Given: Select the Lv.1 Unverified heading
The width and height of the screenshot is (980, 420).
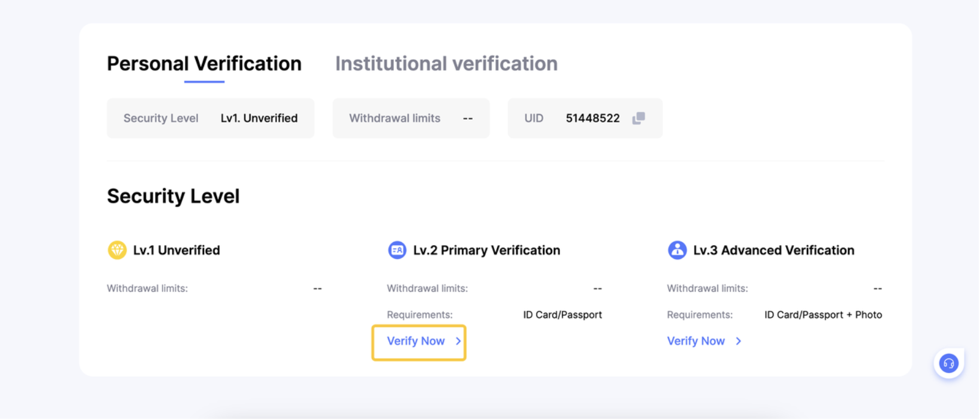Looking at the screenshot, I should [x=176, y=251].
